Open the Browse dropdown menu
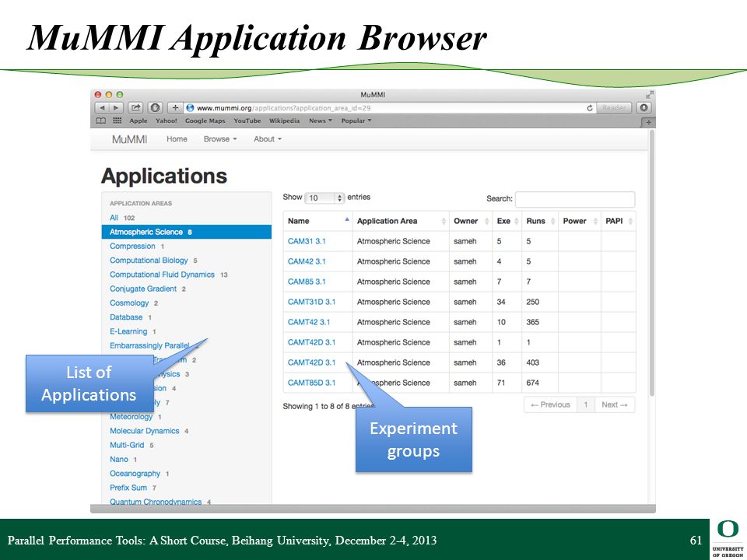The image size is (747, 560). (x=220, y=139)
